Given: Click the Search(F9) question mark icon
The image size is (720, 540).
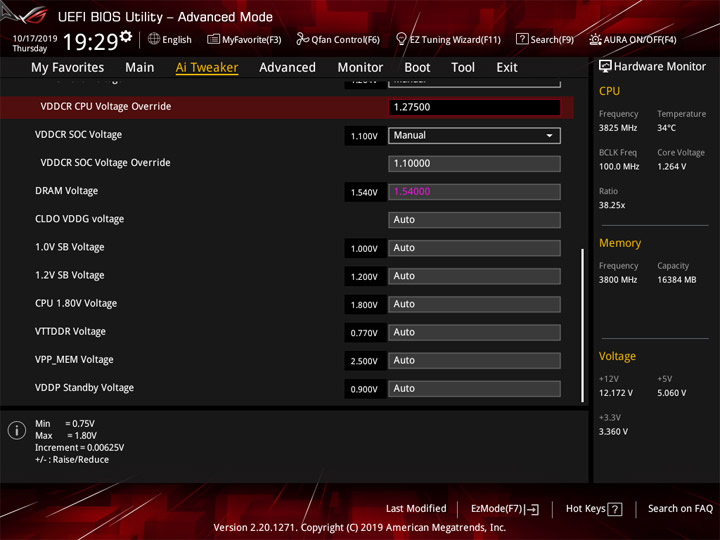Looking at the screenshot, I should [522, 39].
